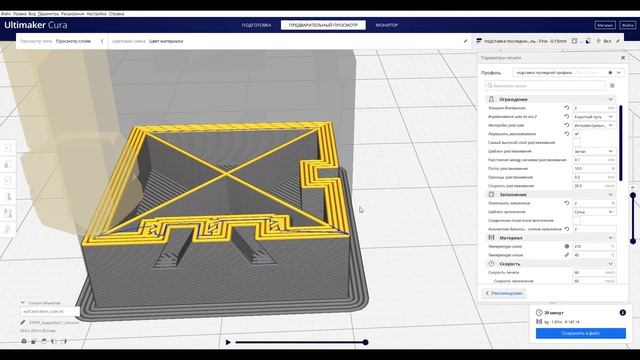Play the layer simulation
This screenshot has height=360, width=640.
228,342
